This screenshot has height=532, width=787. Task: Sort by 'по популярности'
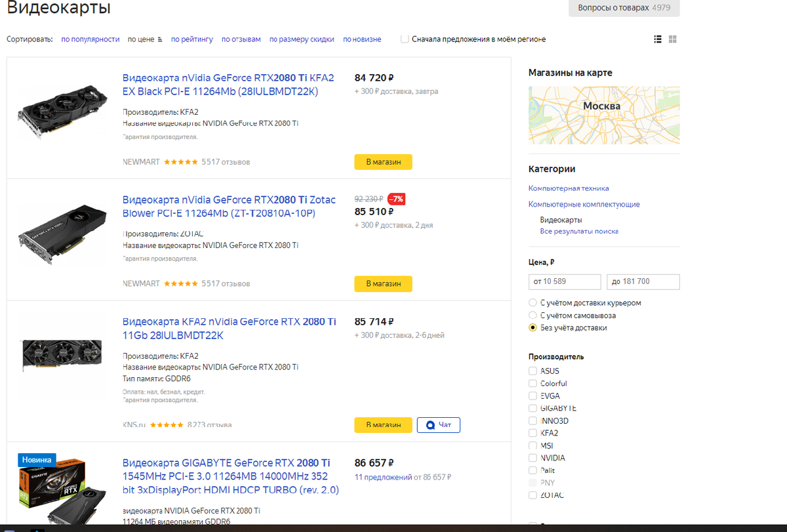[91, 39]
